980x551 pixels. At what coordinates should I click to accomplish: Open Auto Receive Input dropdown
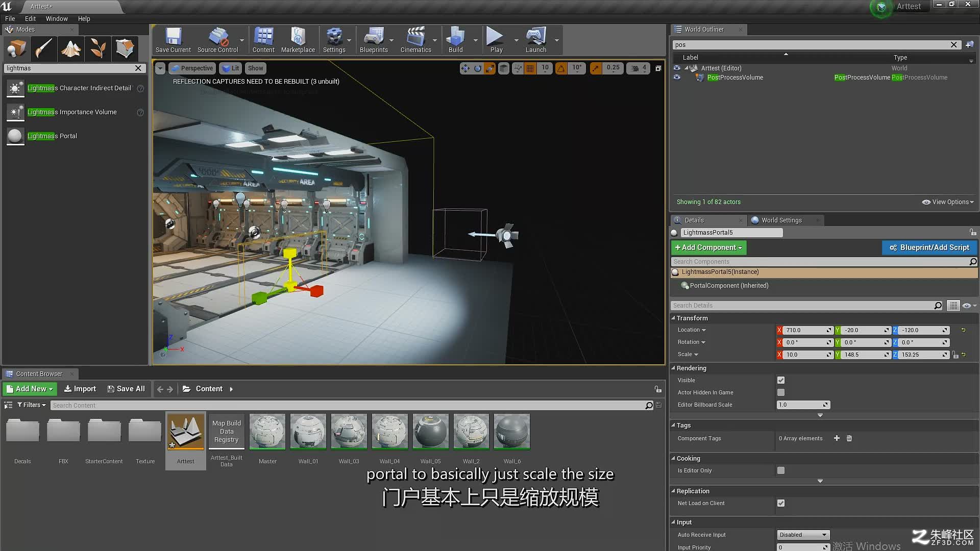click(803, 535)
